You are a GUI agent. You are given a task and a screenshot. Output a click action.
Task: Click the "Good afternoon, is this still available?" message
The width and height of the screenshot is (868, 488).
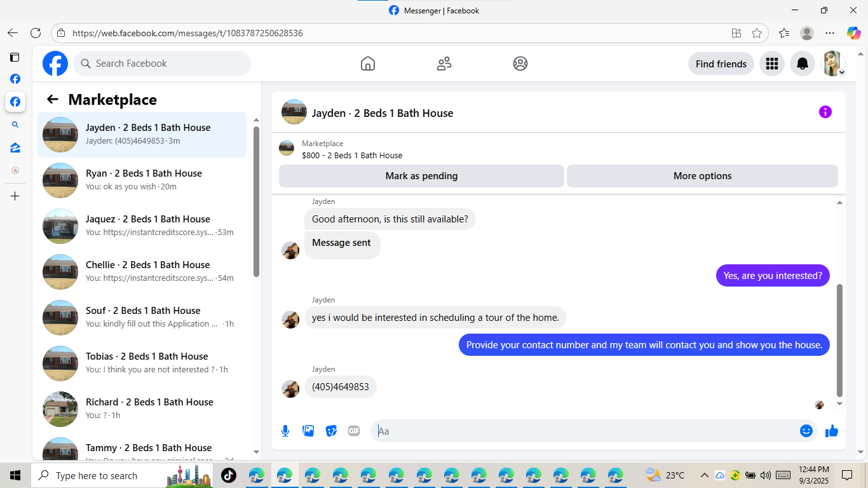390,219
